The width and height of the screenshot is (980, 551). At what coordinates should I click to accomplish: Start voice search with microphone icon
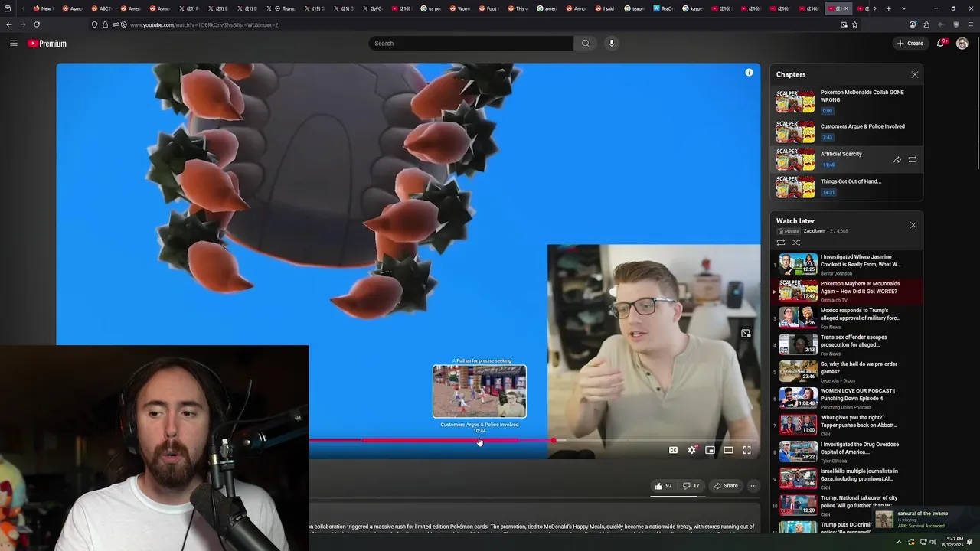pos(611,44)
